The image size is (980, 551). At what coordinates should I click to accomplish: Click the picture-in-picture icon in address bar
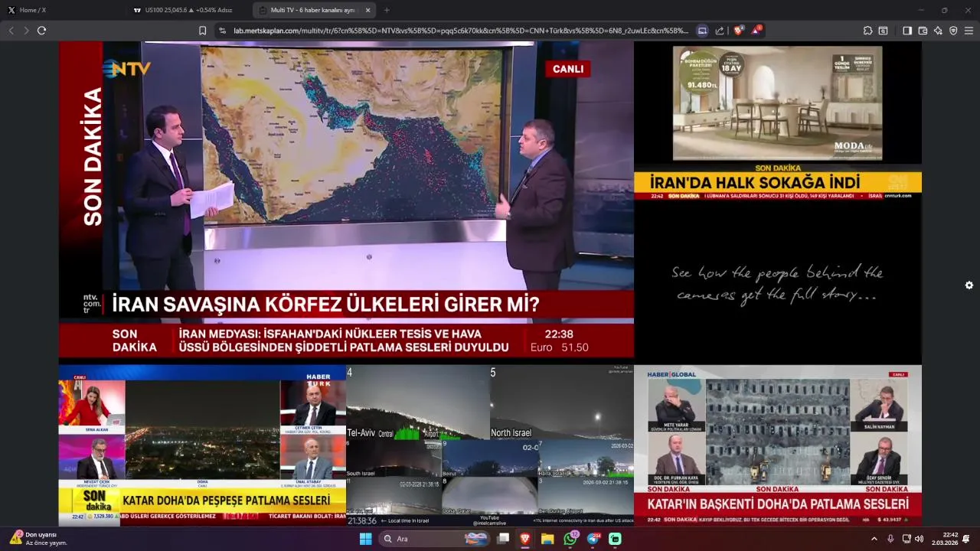pyautogui.click(x=702, y=31)
